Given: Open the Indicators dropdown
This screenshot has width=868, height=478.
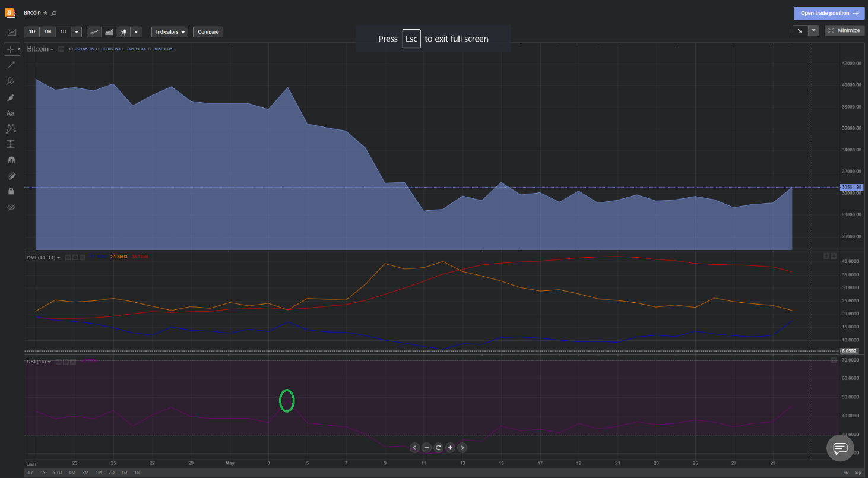Looking at the screenshot, I should [171, 32].
